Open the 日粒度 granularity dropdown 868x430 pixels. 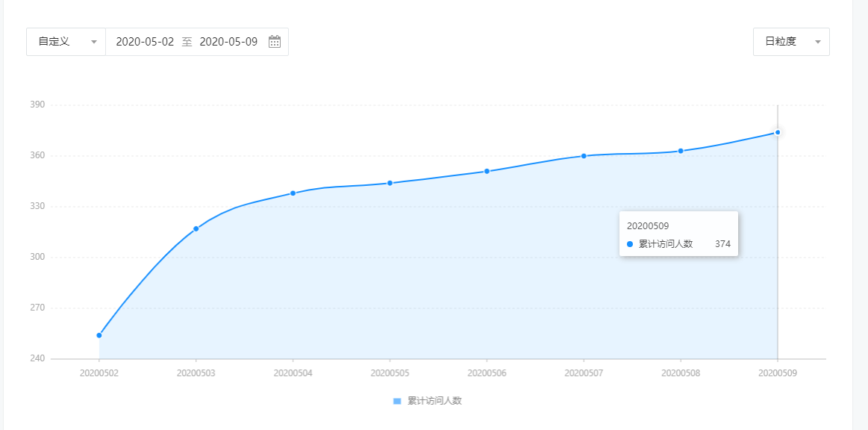(791, 42)
